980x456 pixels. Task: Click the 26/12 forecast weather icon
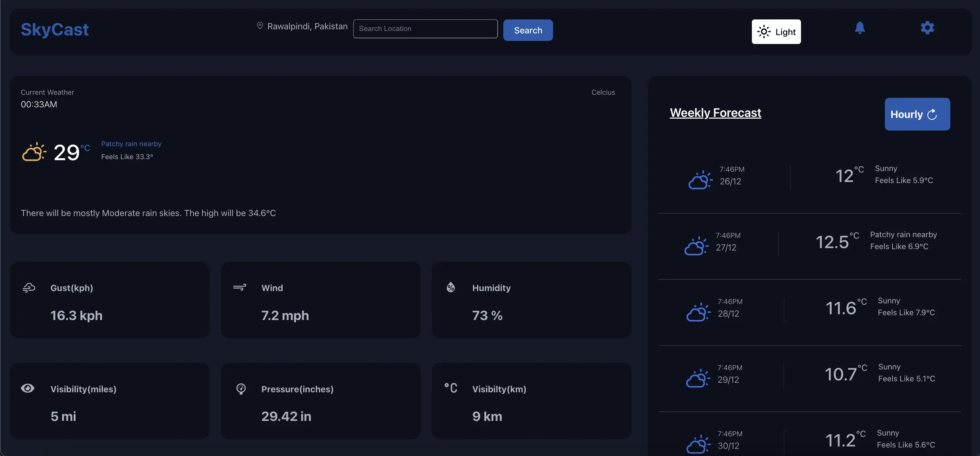[700, 180]
